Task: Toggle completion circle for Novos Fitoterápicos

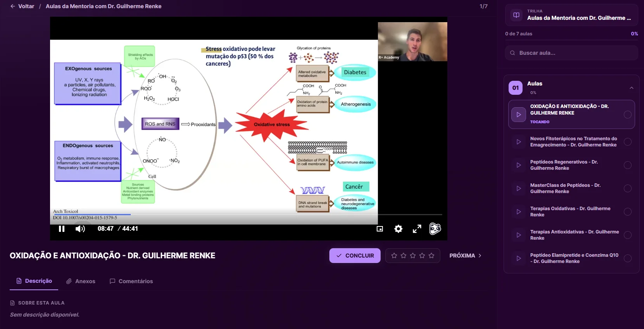Action: point(628,142)
